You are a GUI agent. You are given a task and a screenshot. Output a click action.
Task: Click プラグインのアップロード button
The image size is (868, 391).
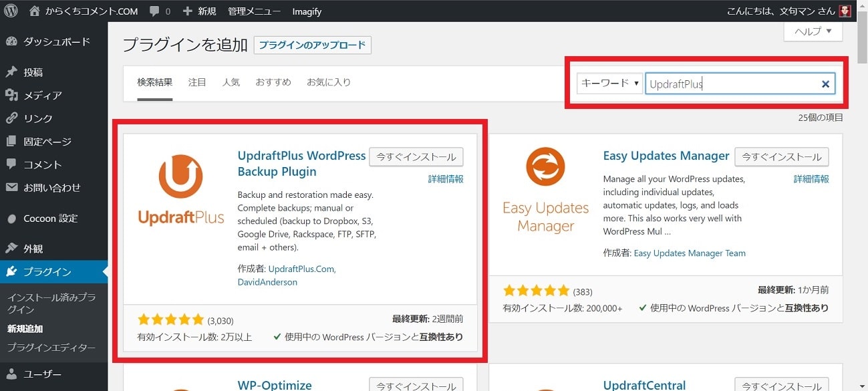click(x=312, y=45)
